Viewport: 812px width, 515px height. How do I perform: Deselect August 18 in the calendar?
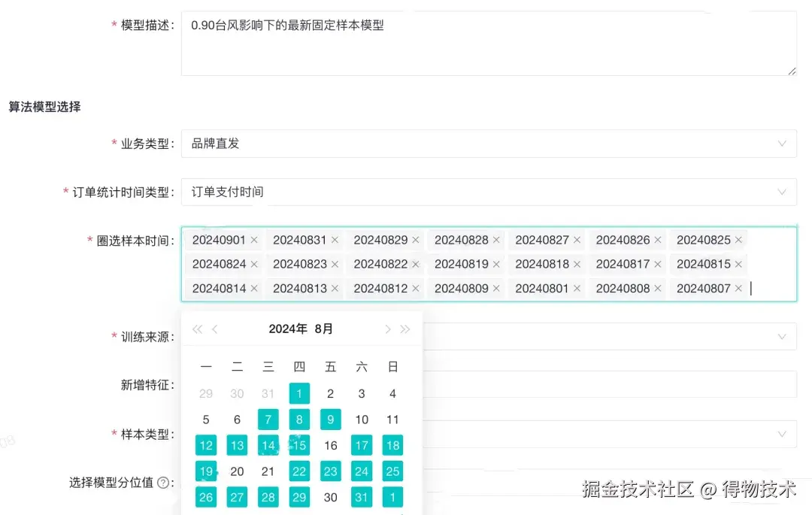pyautogui.click(x=392, y=445)
